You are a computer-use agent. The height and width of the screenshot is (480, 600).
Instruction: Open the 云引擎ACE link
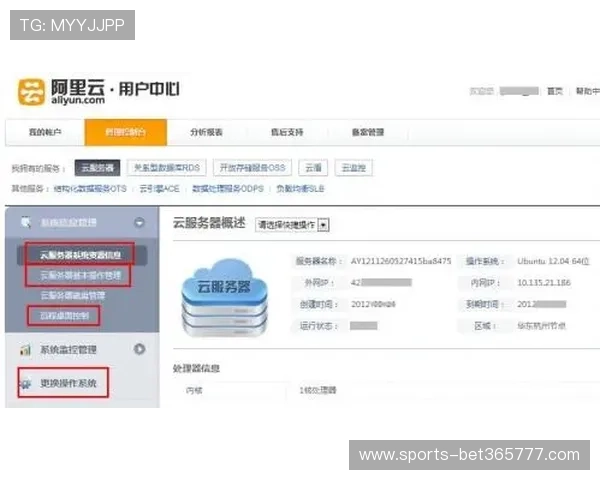[159, 189]
